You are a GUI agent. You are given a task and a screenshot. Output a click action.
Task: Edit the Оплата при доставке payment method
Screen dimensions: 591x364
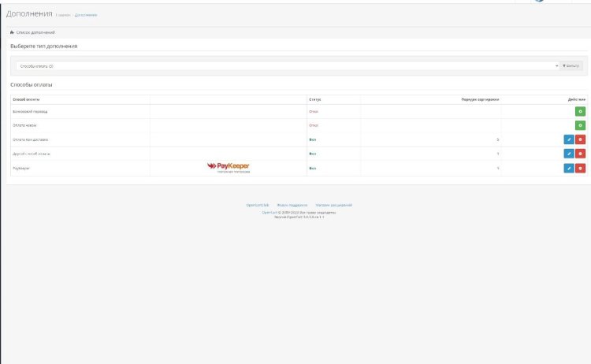[x=568, y=139]
